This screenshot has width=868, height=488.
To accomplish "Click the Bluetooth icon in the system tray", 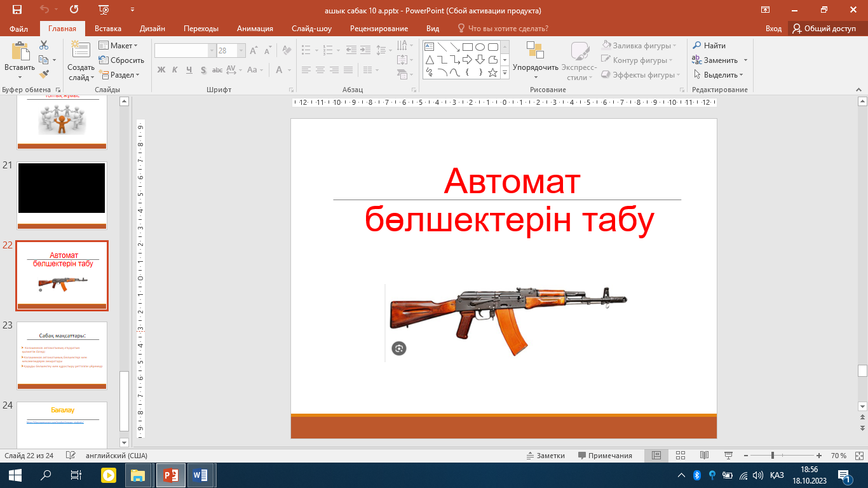I will tap(696, 475).
